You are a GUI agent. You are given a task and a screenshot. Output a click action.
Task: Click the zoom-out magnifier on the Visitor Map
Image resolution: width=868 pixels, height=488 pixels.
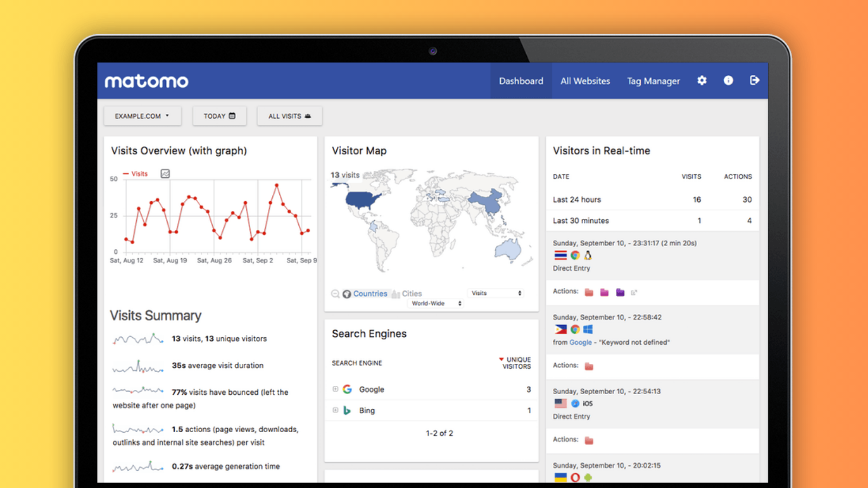[336, 294]
